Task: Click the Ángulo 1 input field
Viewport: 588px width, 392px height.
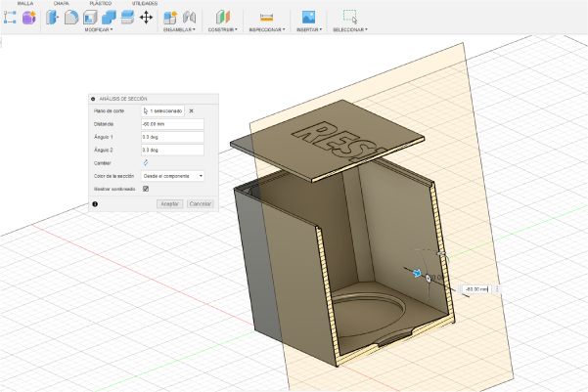Action: click(171, 137)
